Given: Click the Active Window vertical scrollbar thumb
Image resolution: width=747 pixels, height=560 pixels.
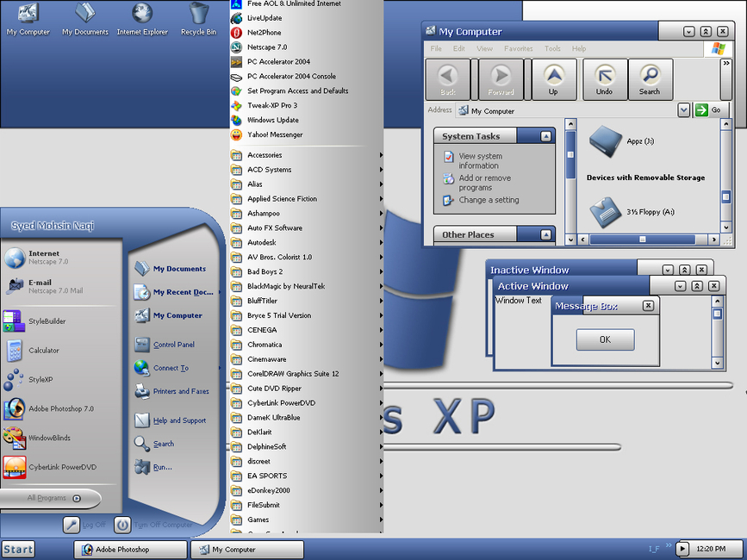Looking at the screenshot, I should click(x=718, y=314).
